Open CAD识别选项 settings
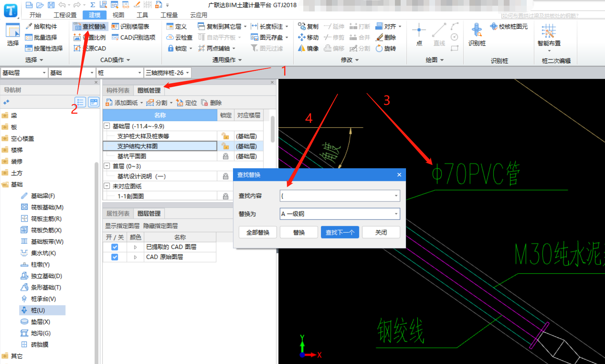Viewport: 605px width, 364px height. (134, 37)
